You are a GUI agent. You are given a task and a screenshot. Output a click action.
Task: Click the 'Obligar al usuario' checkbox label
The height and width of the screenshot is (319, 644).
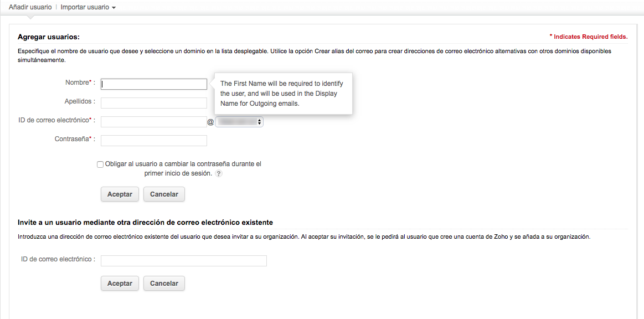(183, 164)
